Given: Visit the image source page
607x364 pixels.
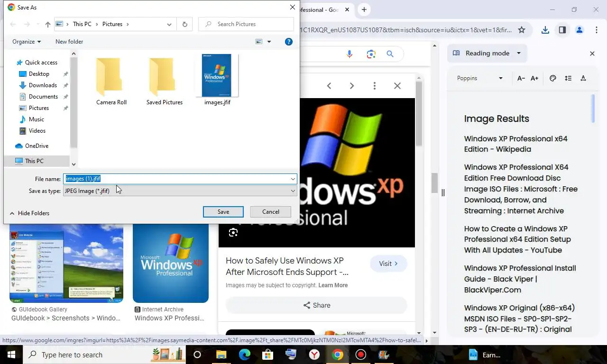Looking at the screenshot, I should point(388,264).
